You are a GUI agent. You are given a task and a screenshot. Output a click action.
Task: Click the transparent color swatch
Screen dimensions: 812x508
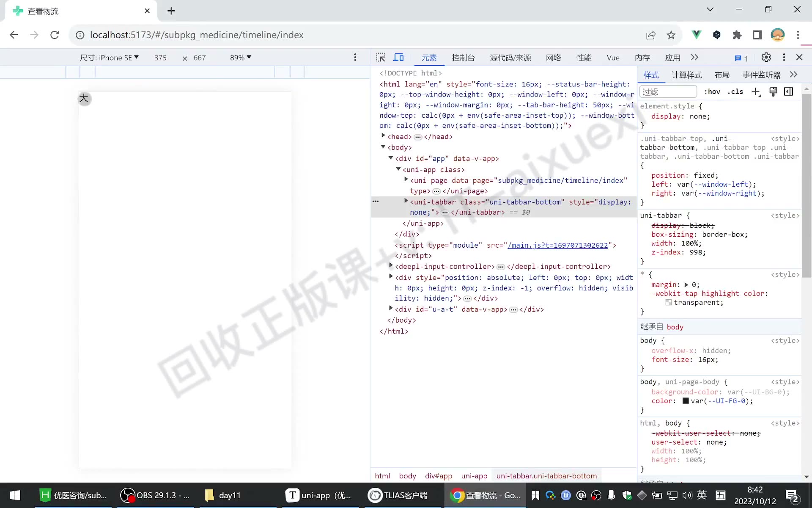(x=668, y=302)
